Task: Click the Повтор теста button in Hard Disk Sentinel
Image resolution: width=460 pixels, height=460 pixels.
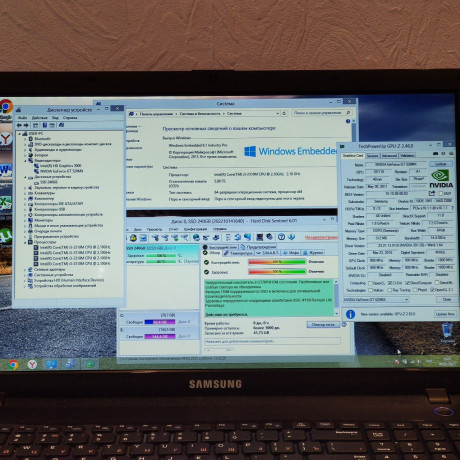Action: click(x=323, y=324)
